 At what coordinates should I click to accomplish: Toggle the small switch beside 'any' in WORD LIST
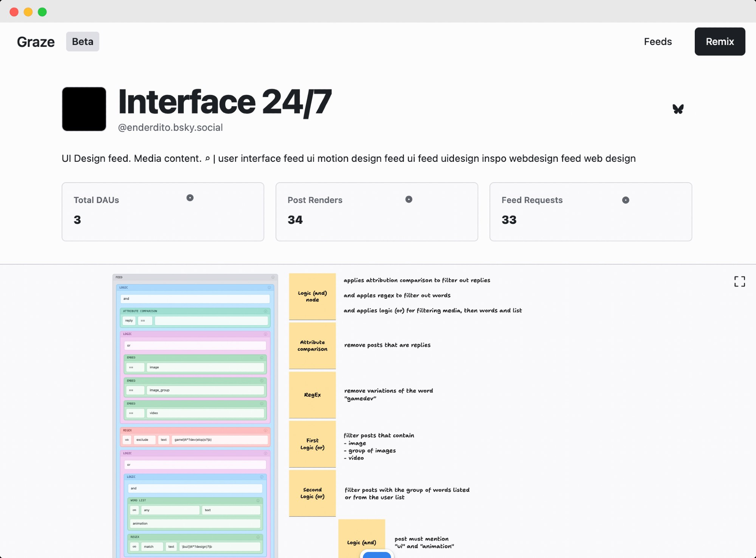[x=134, y=510]
